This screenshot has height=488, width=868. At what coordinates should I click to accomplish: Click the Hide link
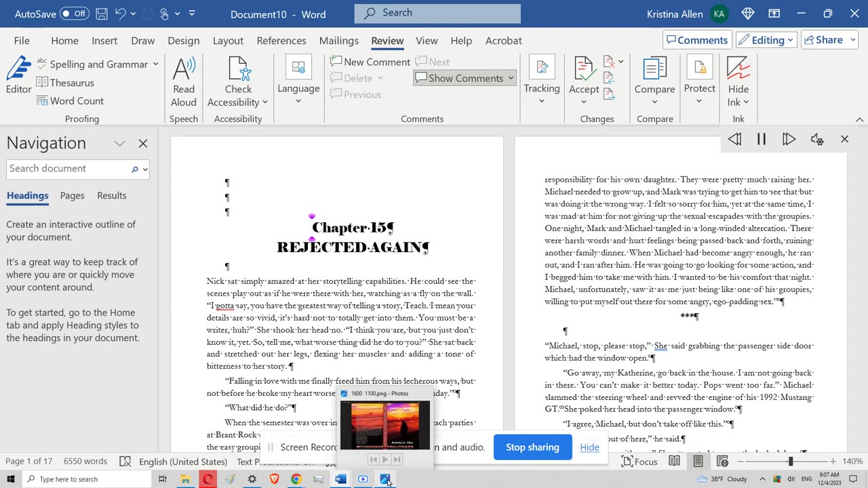(589, 447)
